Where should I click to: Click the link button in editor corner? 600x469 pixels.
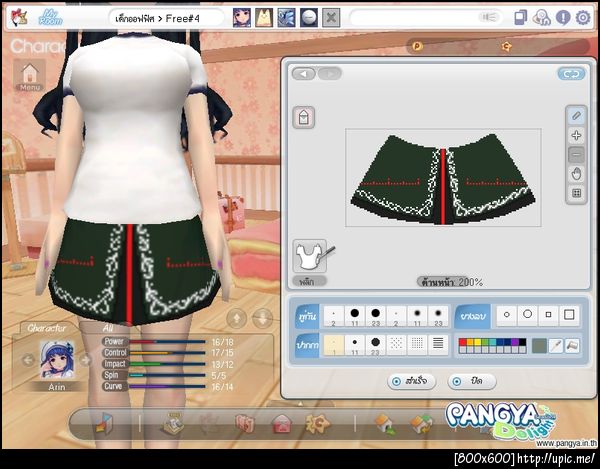[x=571, y=74]
